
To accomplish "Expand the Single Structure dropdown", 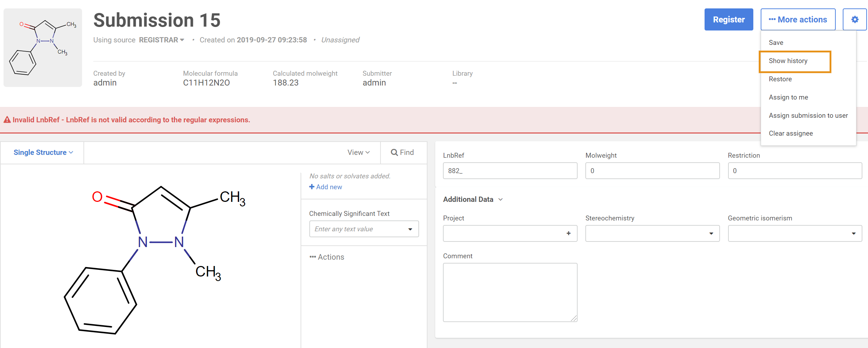I will pyautogui.click(x=43, y=152).
